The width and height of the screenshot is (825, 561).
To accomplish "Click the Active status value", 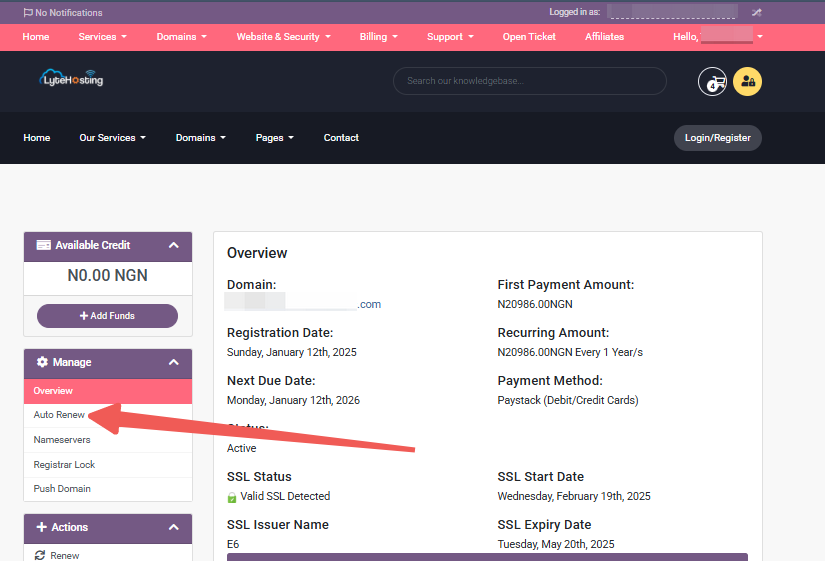I will (242, 448).
